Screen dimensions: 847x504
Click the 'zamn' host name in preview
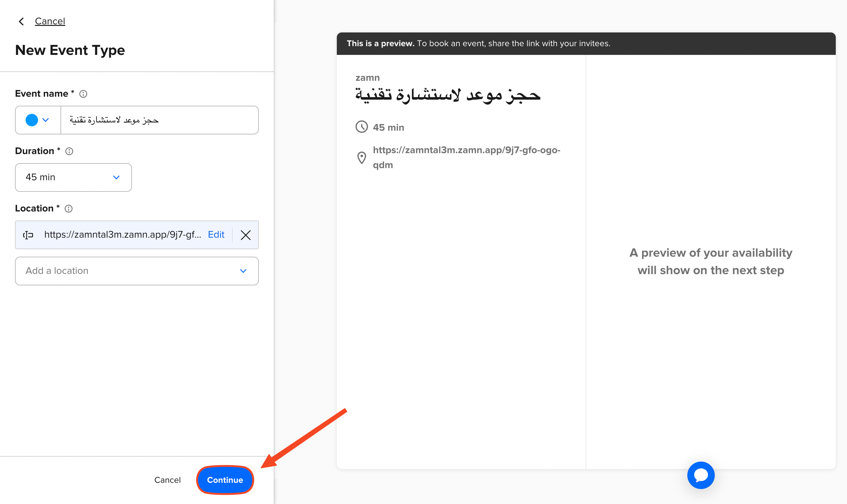(367, 77)
